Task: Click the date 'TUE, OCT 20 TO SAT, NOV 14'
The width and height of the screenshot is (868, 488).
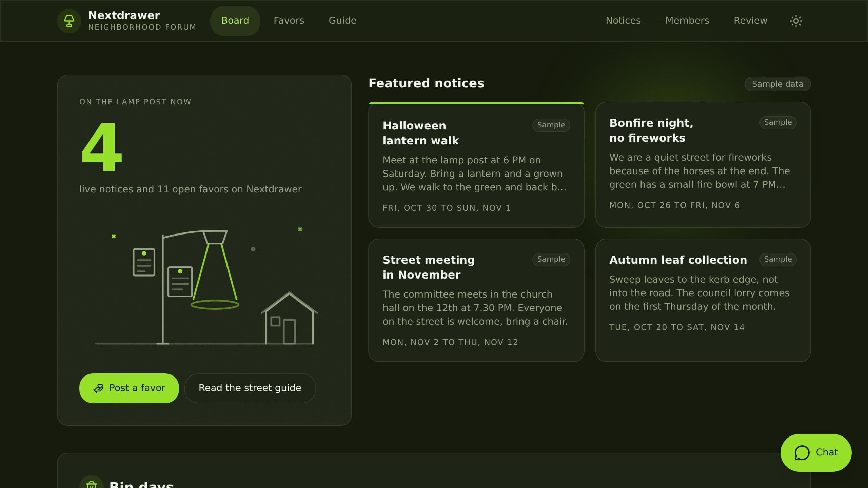Action: 677,327
